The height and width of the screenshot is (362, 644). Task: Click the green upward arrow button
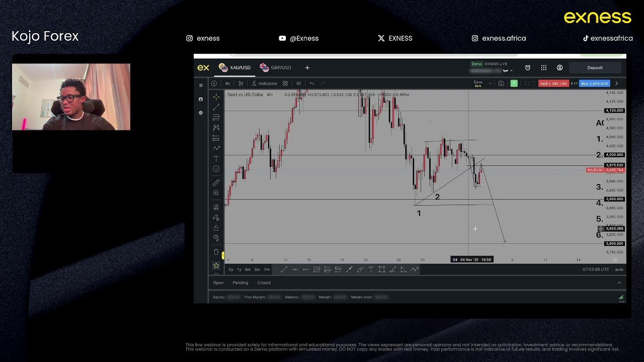[x=514, y=83]
